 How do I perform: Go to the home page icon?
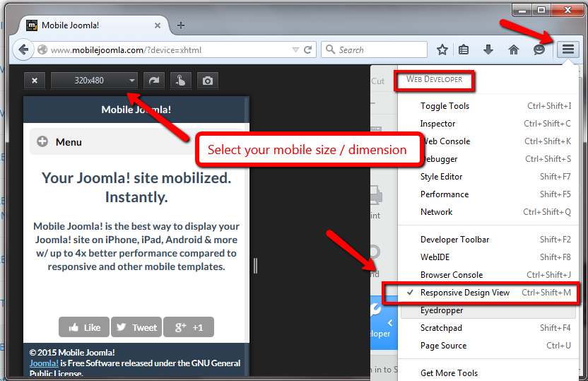(x=513, y=49)
